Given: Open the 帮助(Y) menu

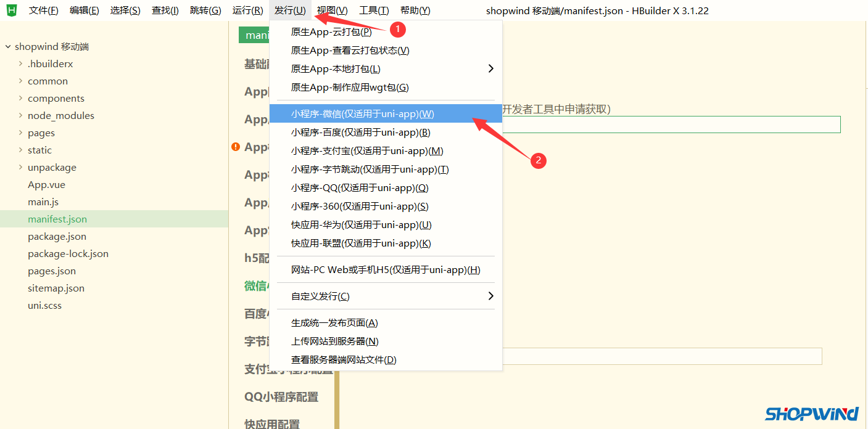Looking at the screenshot, I should [415, 10].
